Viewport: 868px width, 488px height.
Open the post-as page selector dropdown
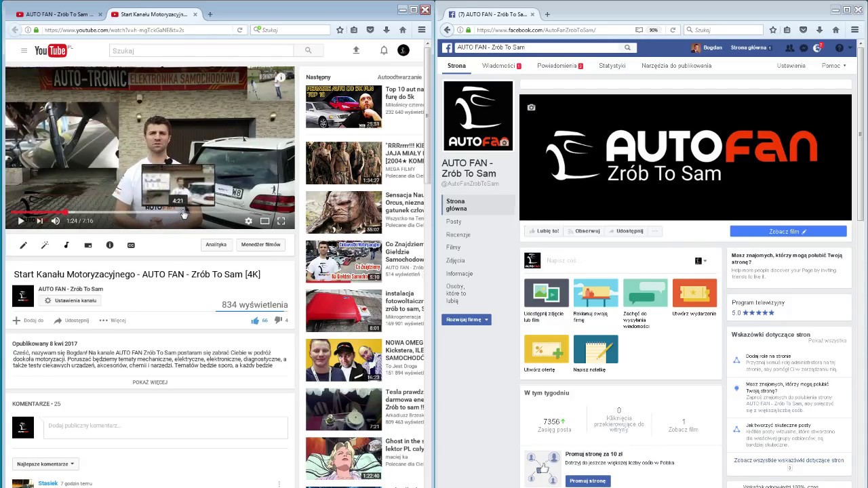[x=701, y=261]
